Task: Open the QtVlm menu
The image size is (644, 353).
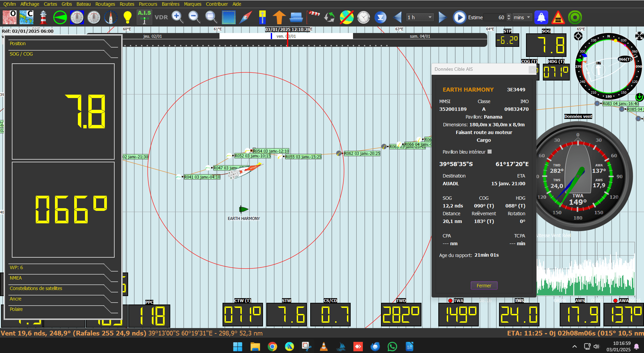Action: (9, 4)
